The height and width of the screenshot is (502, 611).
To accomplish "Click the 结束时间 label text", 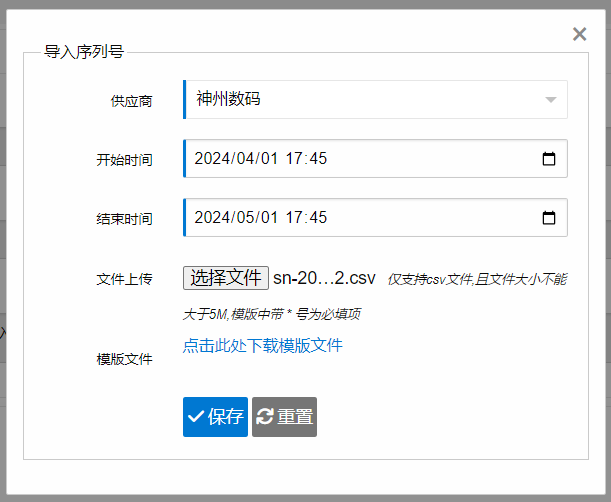I will click(124, 219).
